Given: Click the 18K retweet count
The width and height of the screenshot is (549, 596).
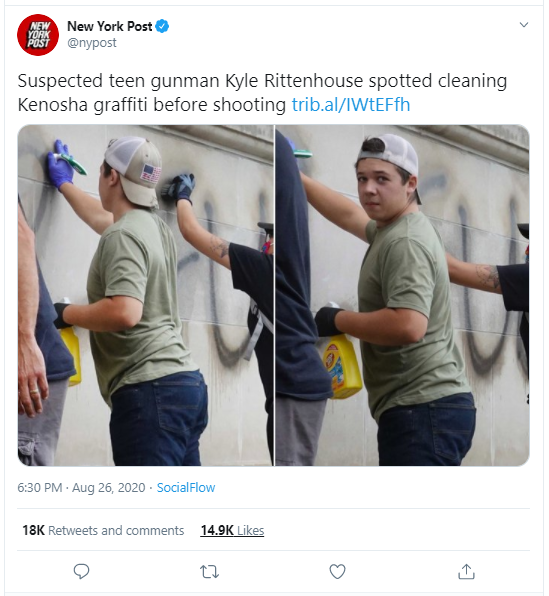Looking at the screenshot, I should pos(33,530).
